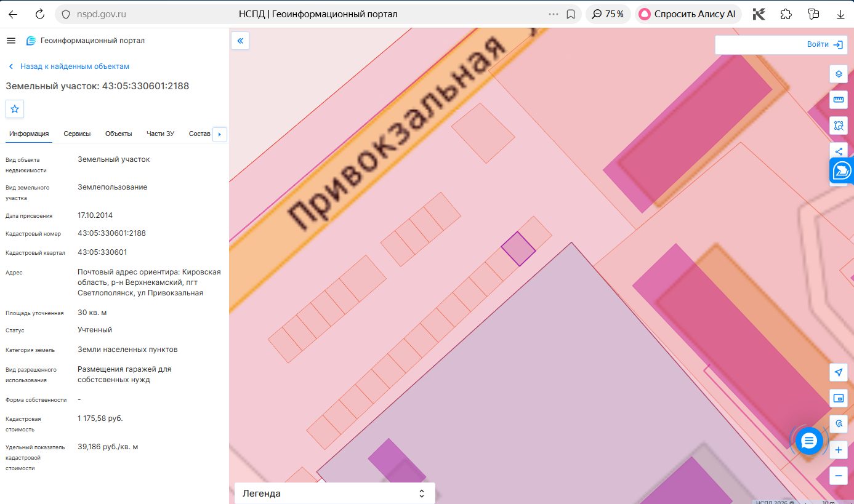Zoom in on the map

tap(838, 450)
